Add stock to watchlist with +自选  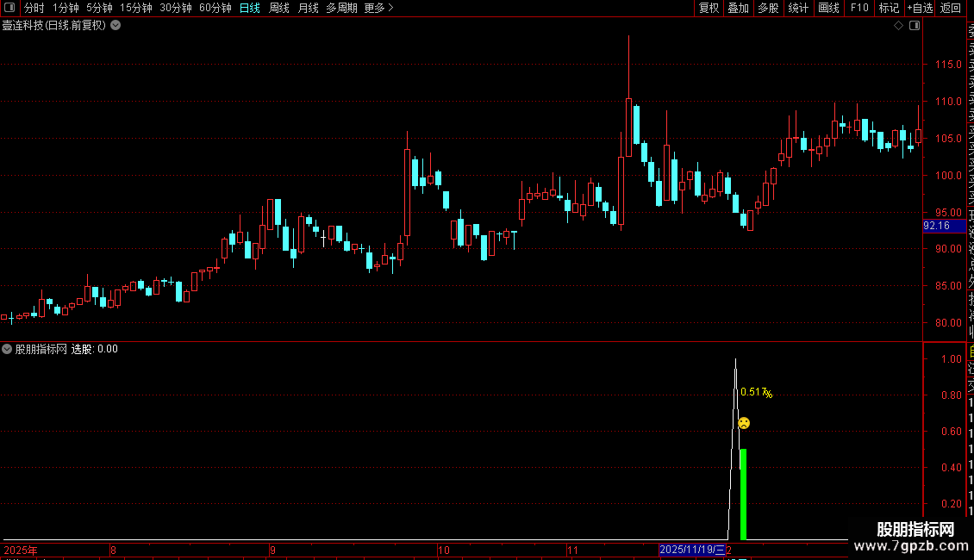pyautogui.click(x=920, y=8)
